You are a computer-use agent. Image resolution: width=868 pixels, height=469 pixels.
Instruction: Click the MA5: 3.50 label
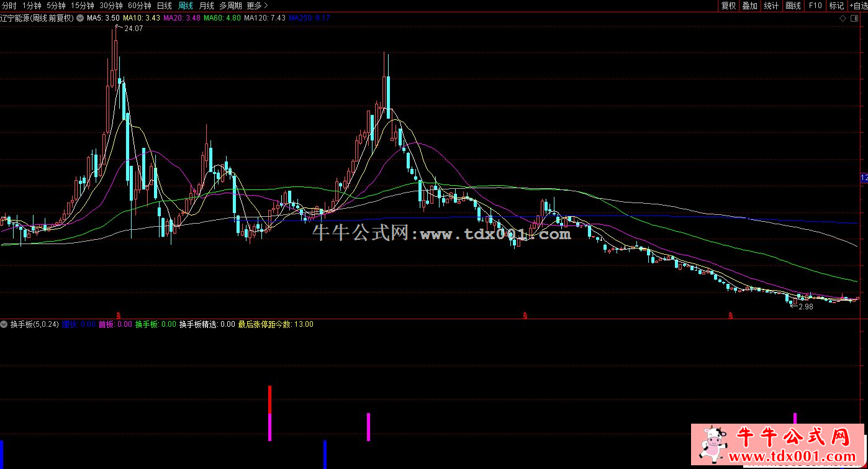point(103,18)
